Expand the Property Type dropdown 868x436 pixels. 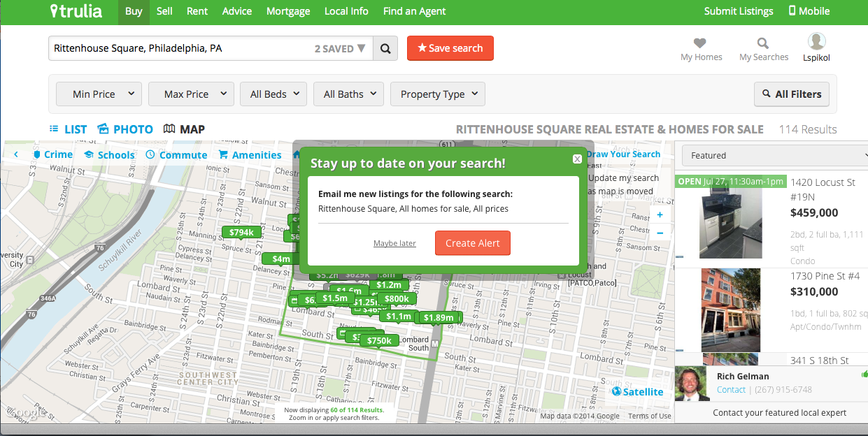pyautogui.click(x=438, y=94)
